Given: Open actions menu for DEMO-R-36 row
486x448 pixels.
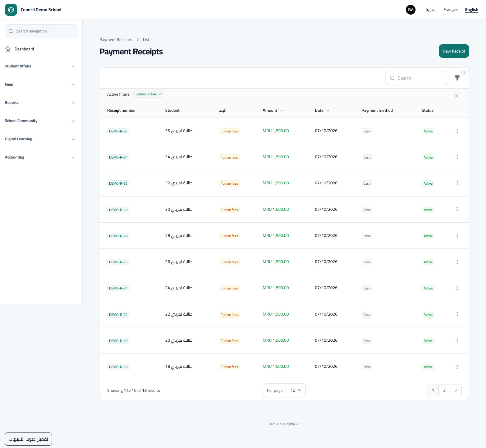Looking at the screenshot, I should click(x=457, y=131).
